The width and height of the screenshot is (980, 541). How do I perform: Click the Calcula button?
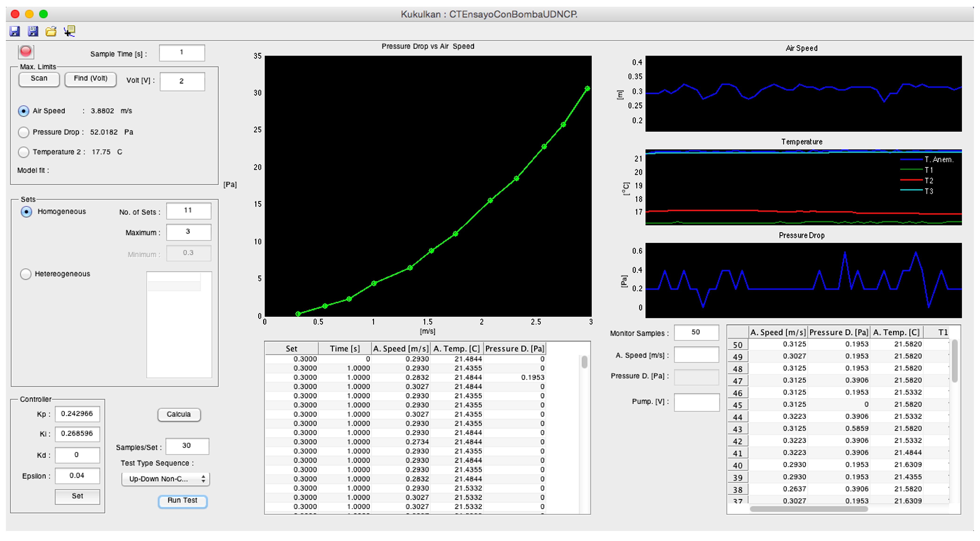(179, 415)
